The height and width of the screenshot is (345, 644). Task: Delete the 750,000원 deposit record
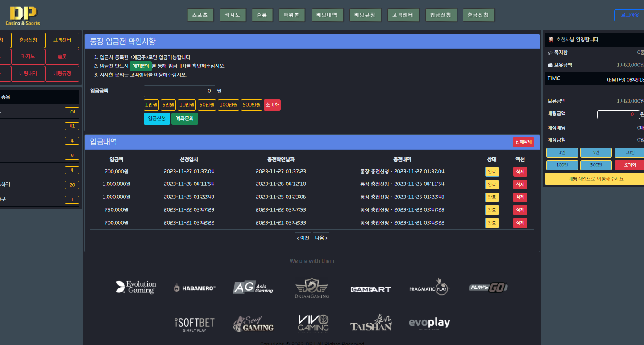coord(520,210)
